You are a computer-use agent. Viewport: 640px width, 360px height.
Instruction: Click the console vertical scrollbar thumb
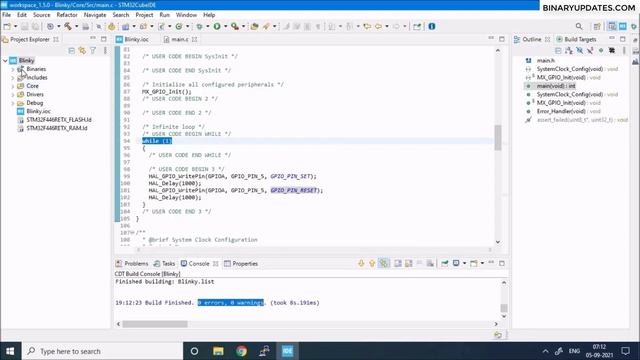504,308
